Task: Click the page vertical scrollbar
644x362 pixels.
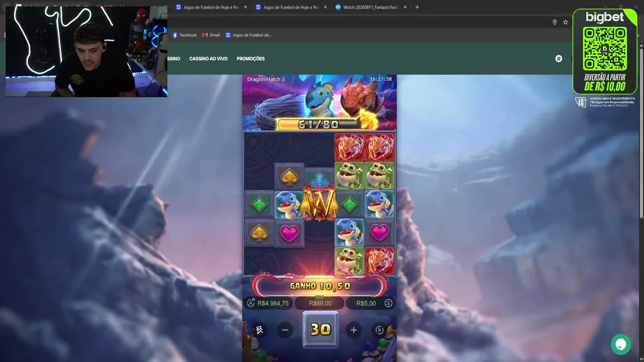Action: coord(641,133)
